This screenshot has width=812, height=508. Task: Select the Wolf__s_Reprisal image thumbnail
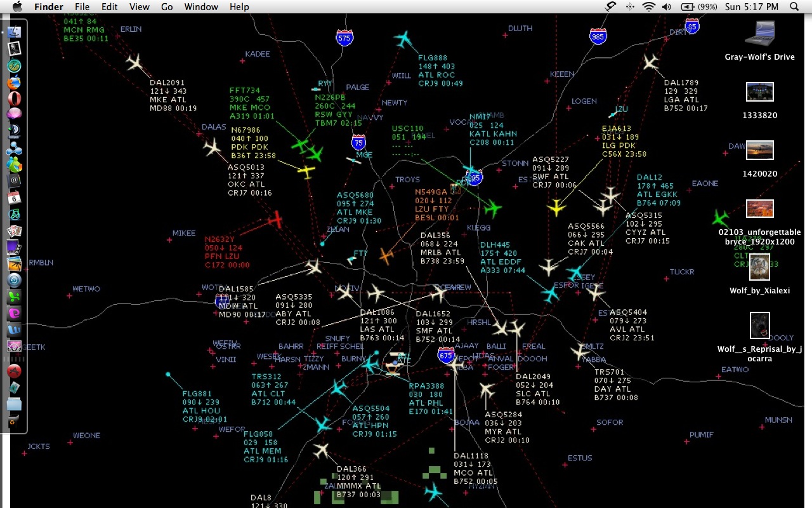pos(760,325)
